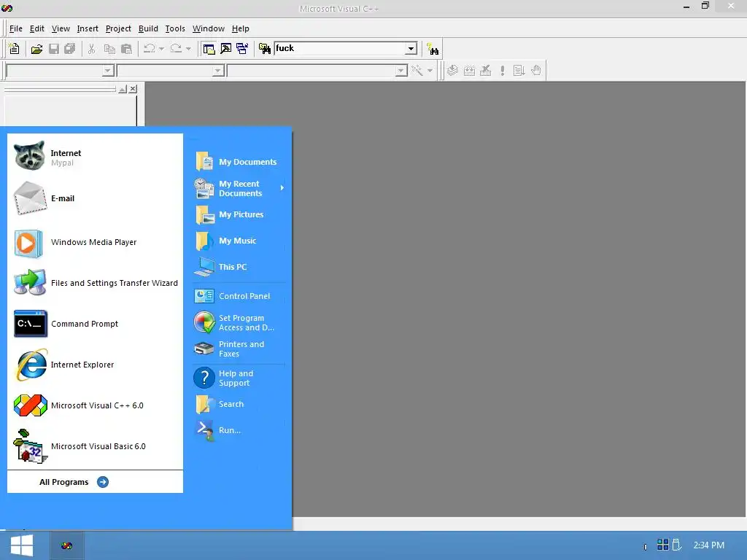Click the Build icon in build toolbar
Viewport: 747px width, 560px height.
pyautogui.click(x=469, y=71)
